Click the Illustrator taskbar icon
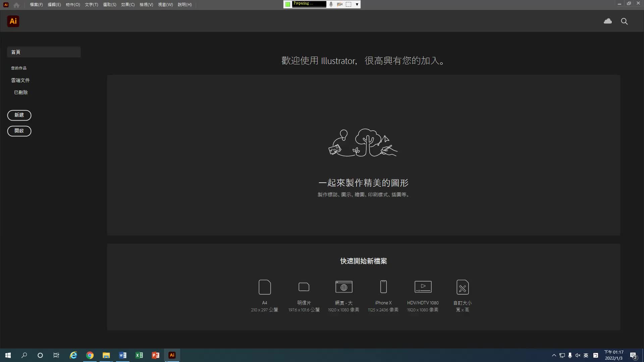644x362 pixels. coord(172,355)
